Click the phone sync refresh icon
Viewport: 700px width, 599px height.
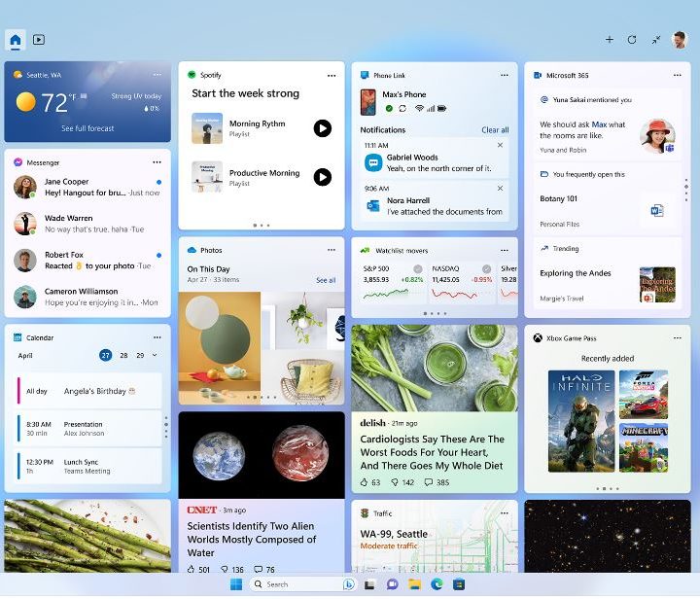point(402,109)
